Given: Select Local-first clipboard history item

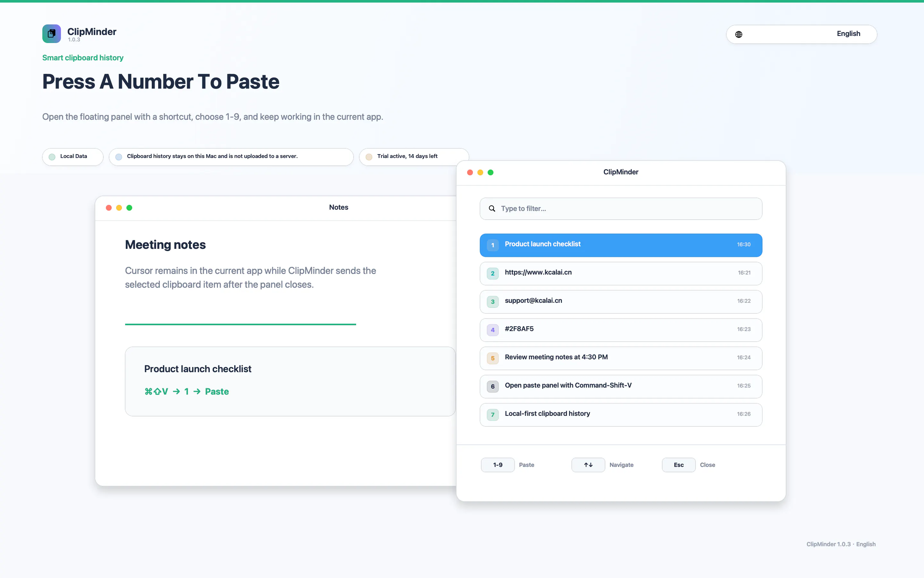Looking at the screenshot, I should coord(621,415).
